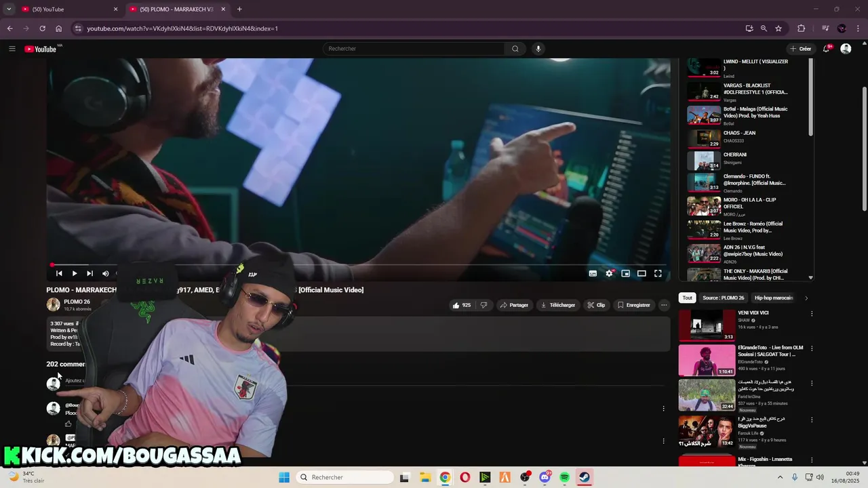The height and width of the screenshot is (488, 868).
Task: Open options for ElGrandeToto Live video
Action: click(x=812, y=348)
